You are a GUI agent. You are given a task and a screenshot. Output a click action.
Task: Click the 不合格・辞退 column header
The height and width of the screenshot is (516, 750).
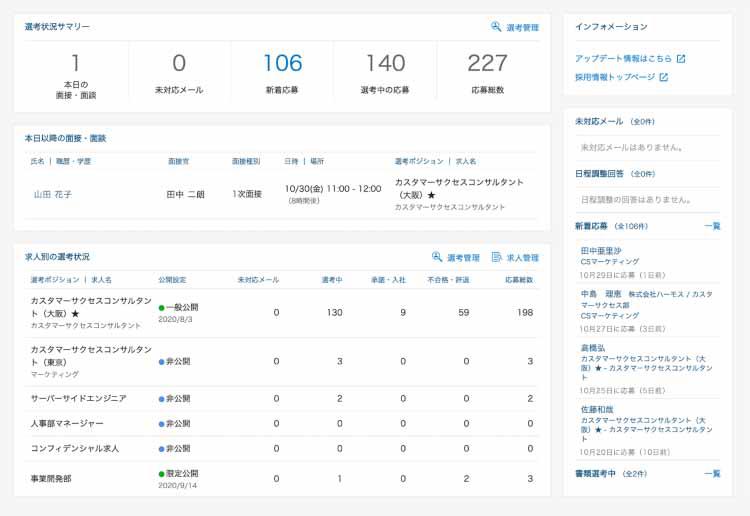[x=448, y=280]
